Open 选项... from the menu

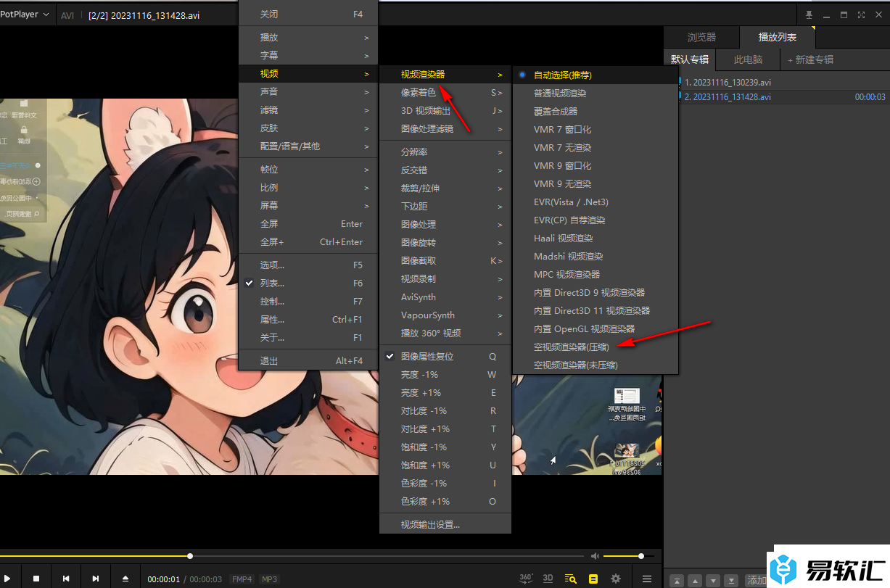point(308,265)
